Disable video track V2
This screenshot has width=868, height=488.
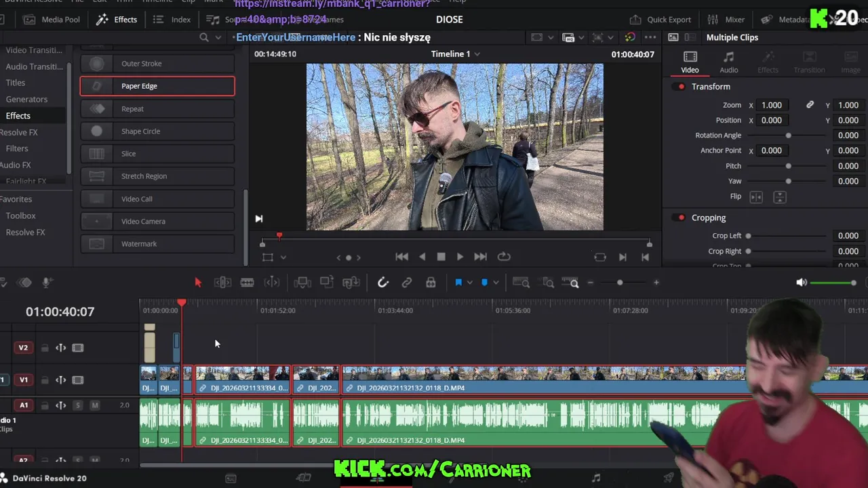point(78,348)
